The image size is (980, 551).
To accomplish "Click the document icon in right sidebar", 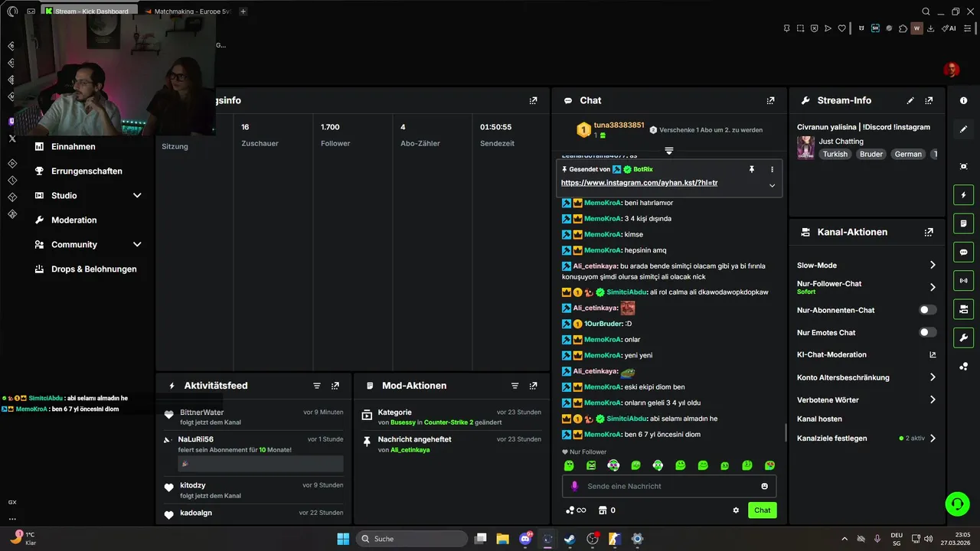I will point(963,223).
